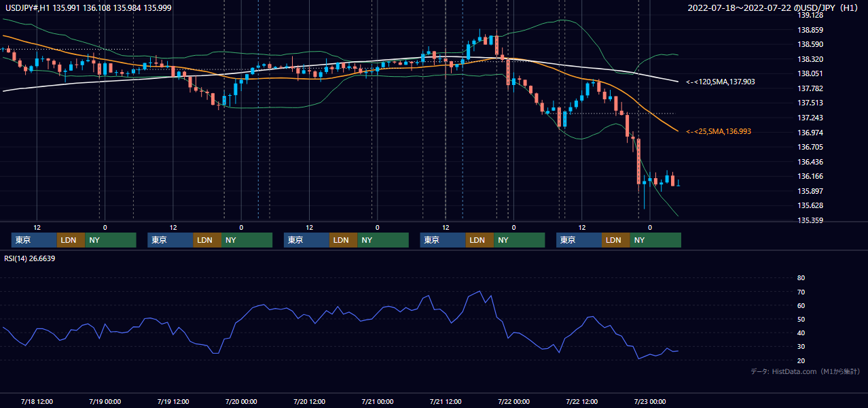Click the 136.705 price axis label
Viewport: 868px width, 408px height.
(x=810, y=147)
